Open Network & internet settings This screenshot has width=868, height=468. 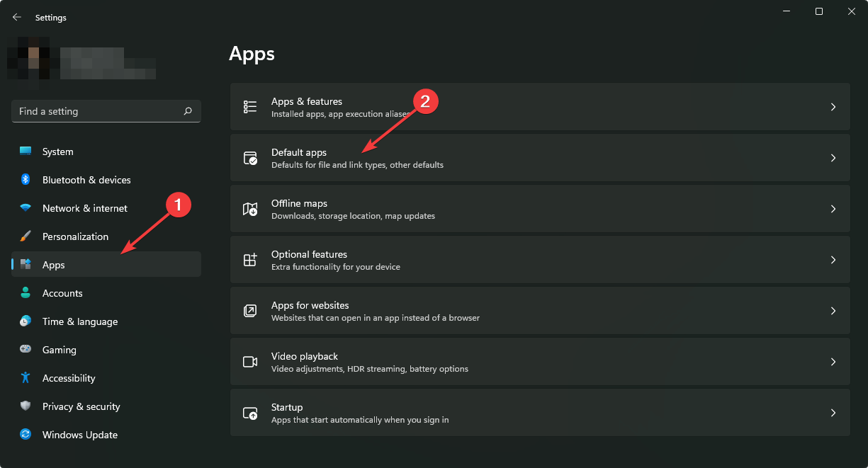pyautogui.click(x=84, y=208)
